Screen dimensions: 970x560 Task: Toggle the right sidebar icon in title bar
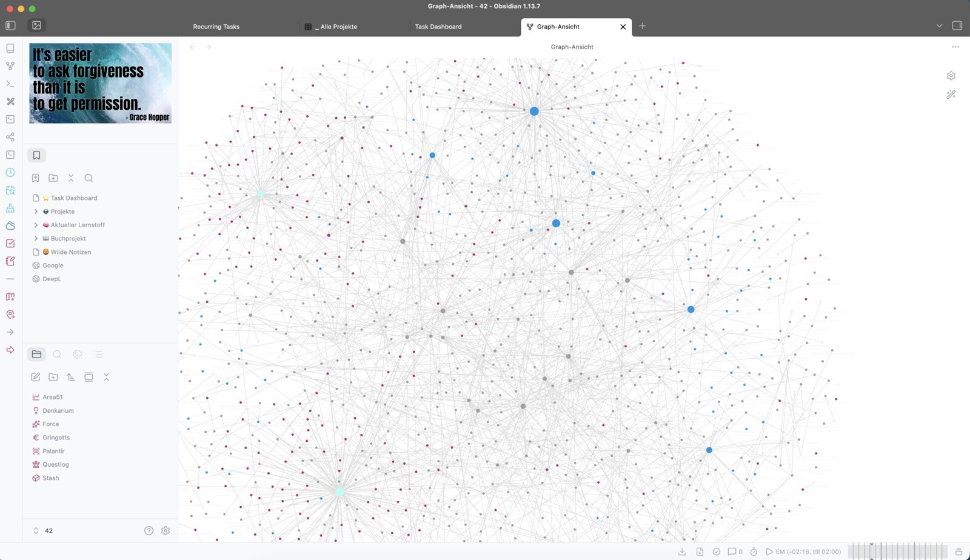957,25
